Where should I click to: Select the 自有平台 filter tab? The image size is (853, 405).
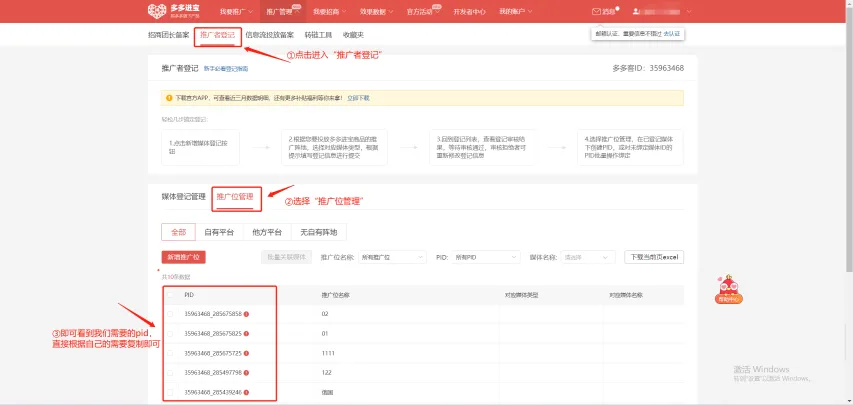click(x=219, y=232)
